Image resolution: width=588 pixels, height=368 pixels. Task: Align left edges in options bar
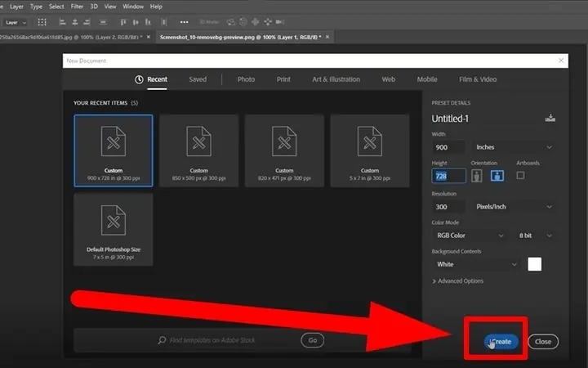pyautogui.click(x=63, y=22)
